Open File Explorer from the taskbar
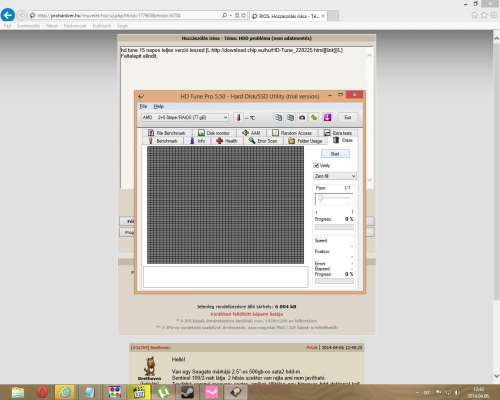500x400 pixels. point(18,392)
